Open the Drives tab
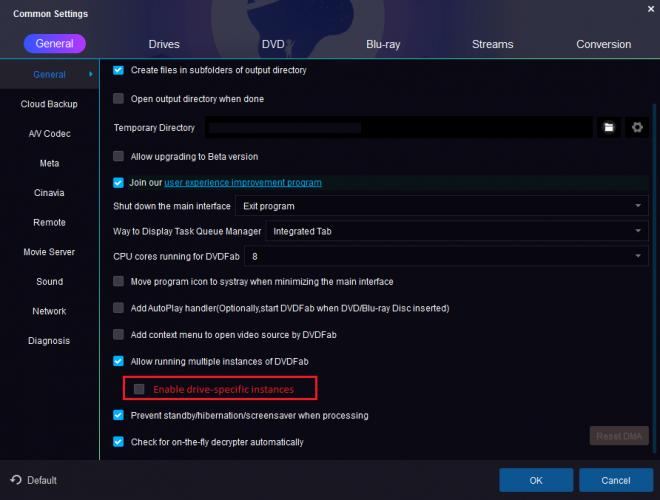 (x=164, y=44)
